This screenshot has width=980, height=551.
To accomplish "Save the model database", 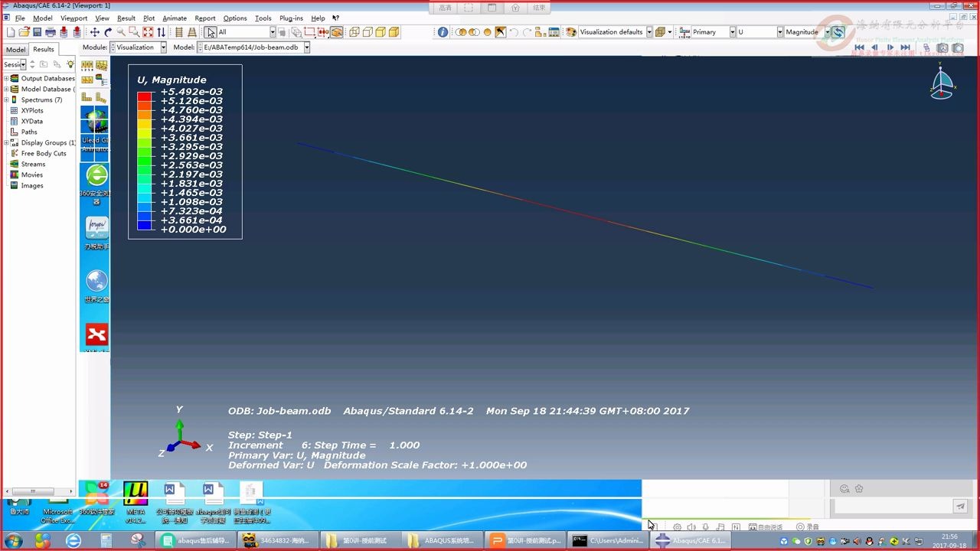I will point(36,32).
